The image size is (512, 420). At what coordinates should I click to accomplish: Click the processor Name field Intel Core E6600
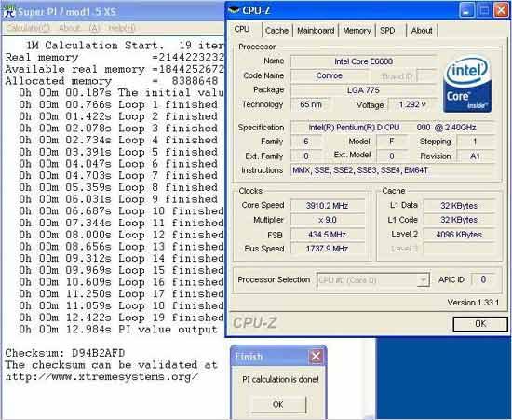pos(363,61)
